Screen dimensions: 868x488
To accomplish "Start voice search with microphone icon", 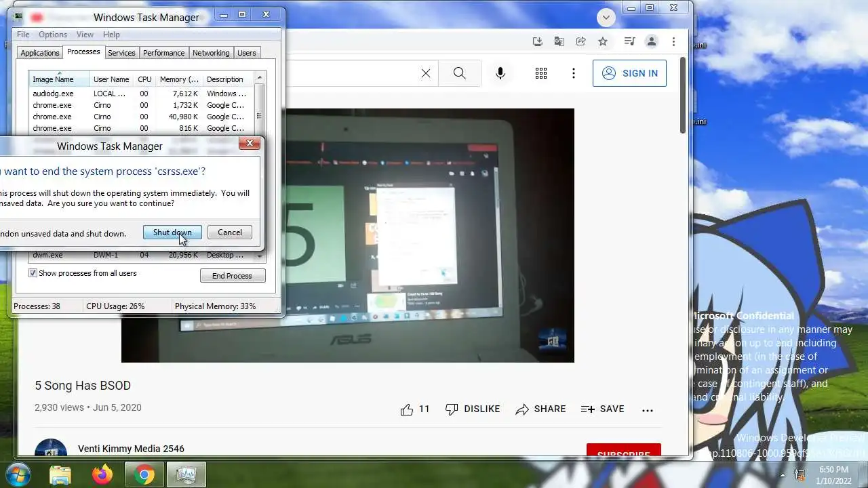I will [x=500, y=73].
